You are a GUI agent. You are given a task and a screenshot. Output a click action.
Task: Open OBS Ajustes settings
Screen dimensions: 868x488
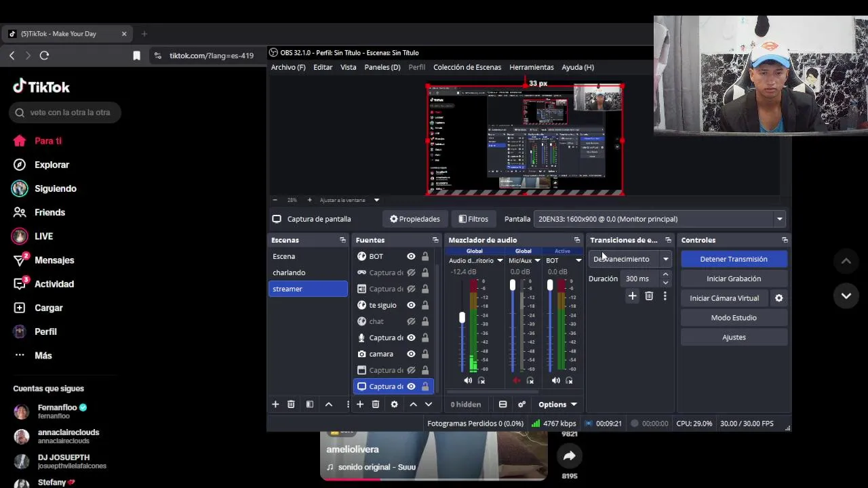734,337
